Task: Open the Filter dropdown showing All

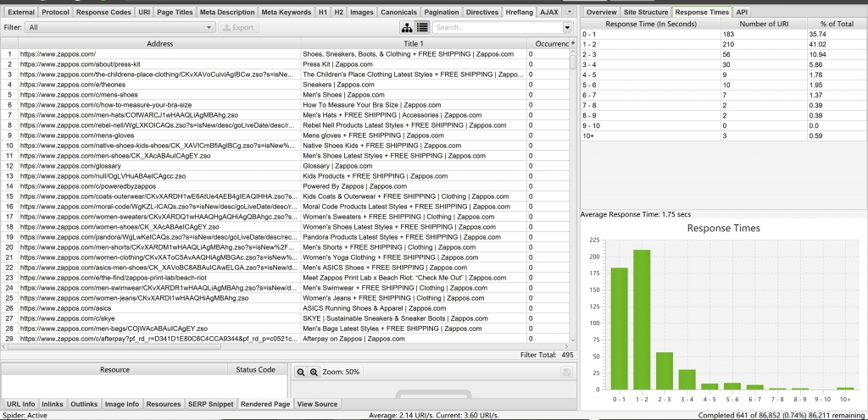Action: 120,27
